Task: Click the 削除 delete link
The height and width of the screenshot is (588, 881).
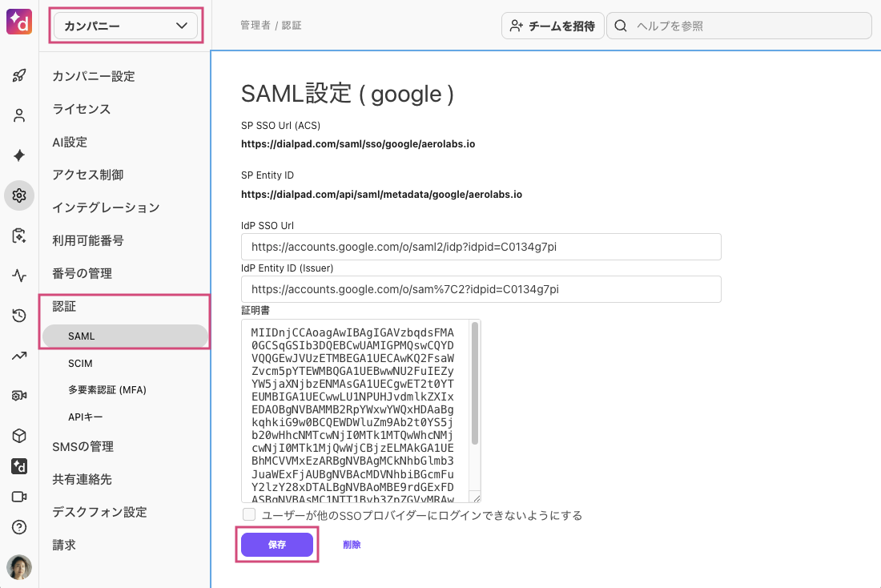Action: point(352,545)
